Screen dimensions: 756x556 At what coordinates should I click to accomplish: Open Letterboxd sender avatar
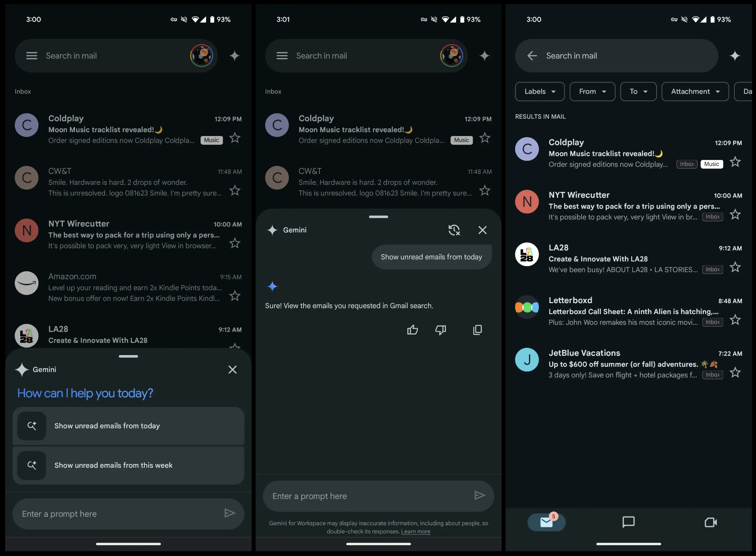coord(527,307)
